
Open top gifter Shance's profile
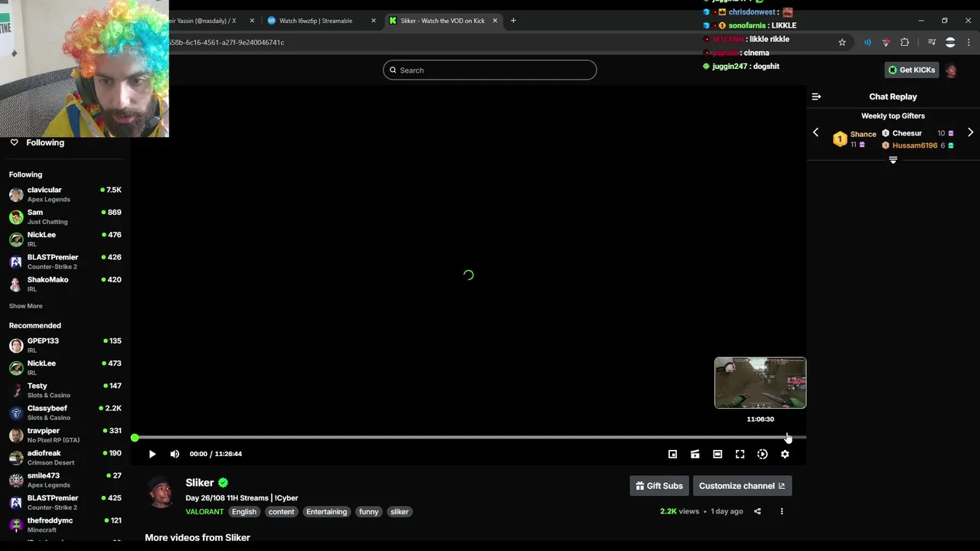point(863,134)
